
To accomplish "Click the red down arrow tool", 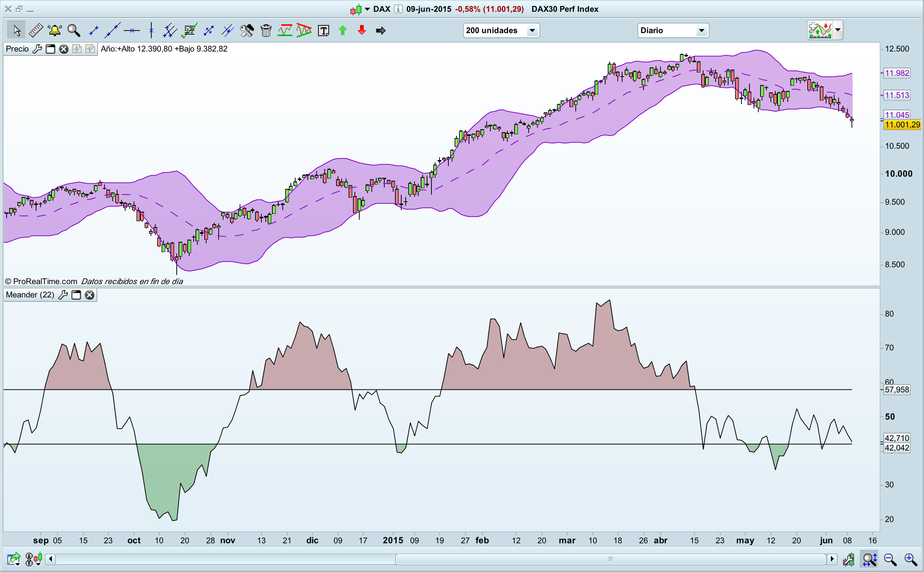I will (362, 30).
